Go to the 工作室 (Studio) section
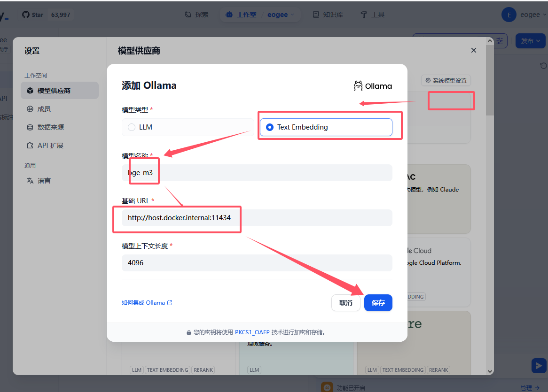Image resolution: width=548 pixels, height=392 pixels. pos(241,15)
